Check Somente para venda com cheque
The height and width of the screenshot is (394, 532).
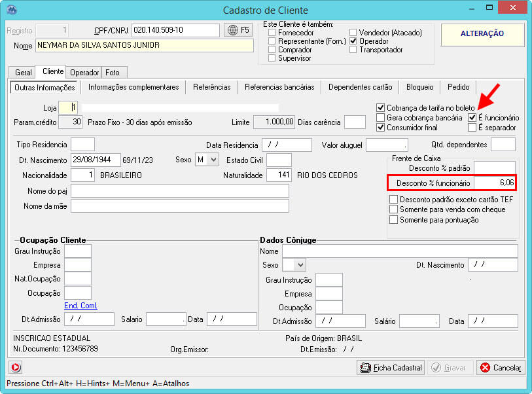click(x=393, y=209)
